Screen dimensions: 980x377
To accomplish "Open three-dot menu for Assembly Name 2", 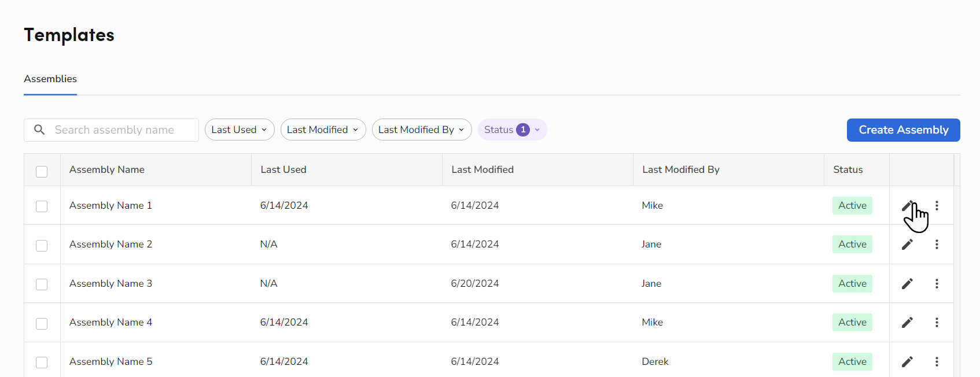I will pos(937,245).
